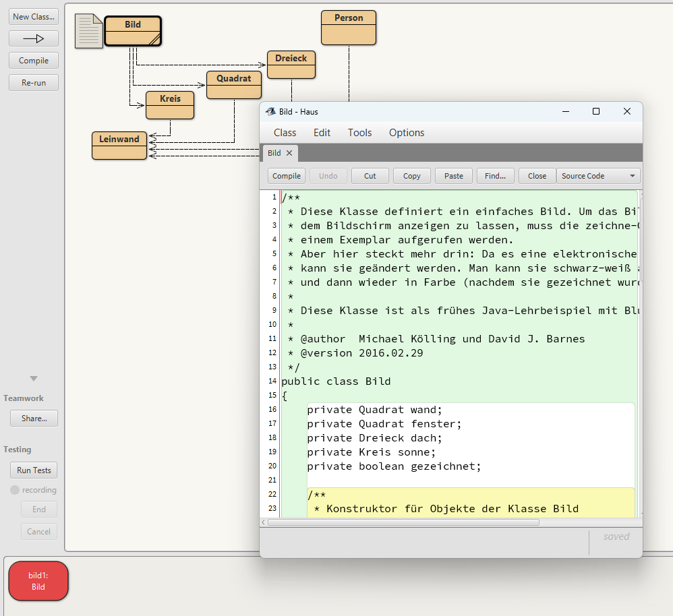
Task: Click 'private Kreis sonne;' code line
Action: pos(372,452)
